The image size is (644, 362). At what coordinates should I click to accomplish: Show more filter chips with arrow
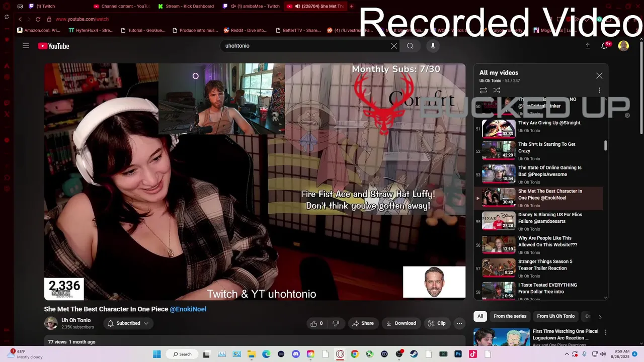point(600,317)
